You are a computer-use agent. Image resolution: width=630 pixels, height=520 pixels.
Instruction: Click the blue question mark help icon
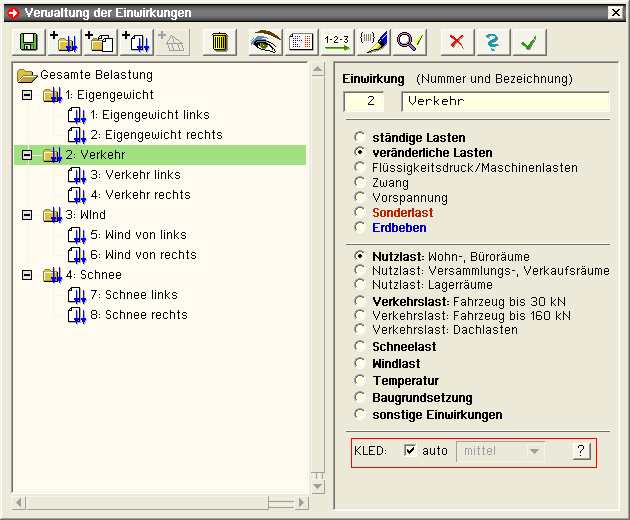pyautogui.click(x=493, y=41)
